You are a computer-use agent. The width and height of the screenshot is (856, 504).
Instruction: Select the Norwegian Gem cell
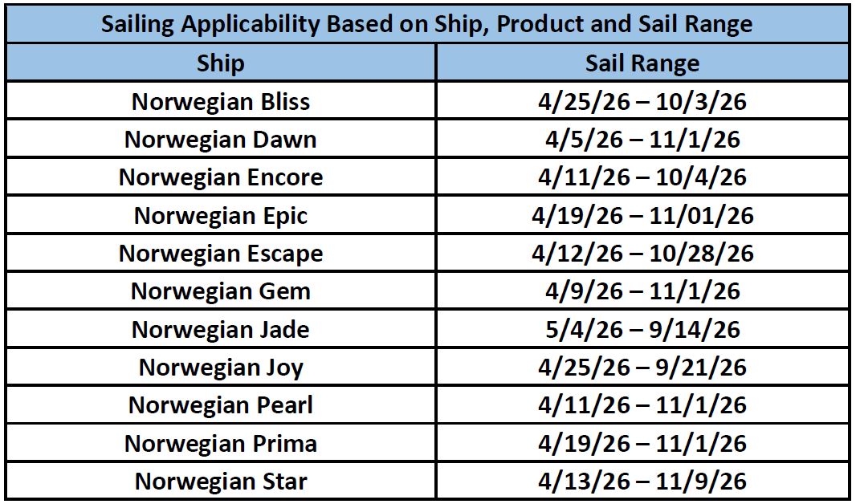[x=220, y=291]
